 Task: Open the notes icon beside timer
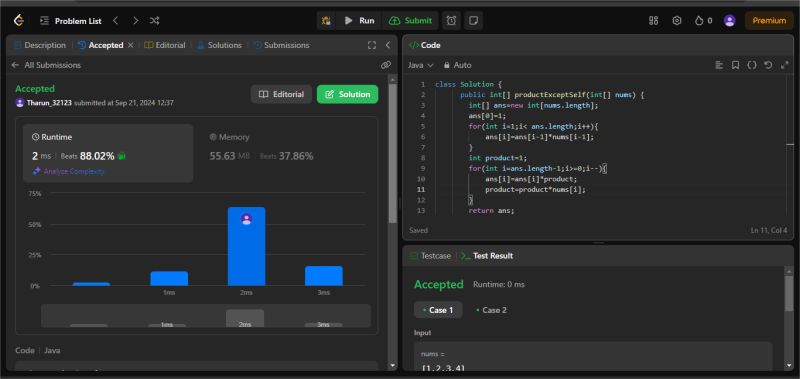point(473,20)
